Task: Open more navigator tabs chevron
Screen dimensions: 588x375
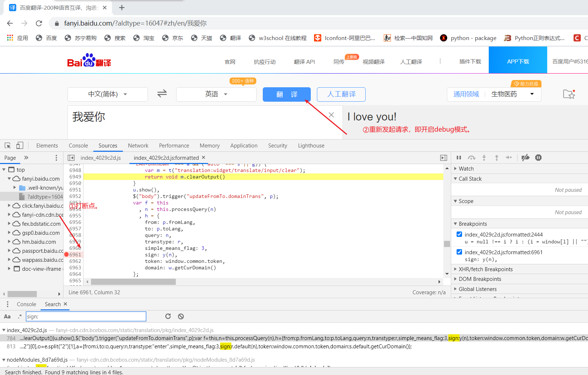Action: coord(26,158)
